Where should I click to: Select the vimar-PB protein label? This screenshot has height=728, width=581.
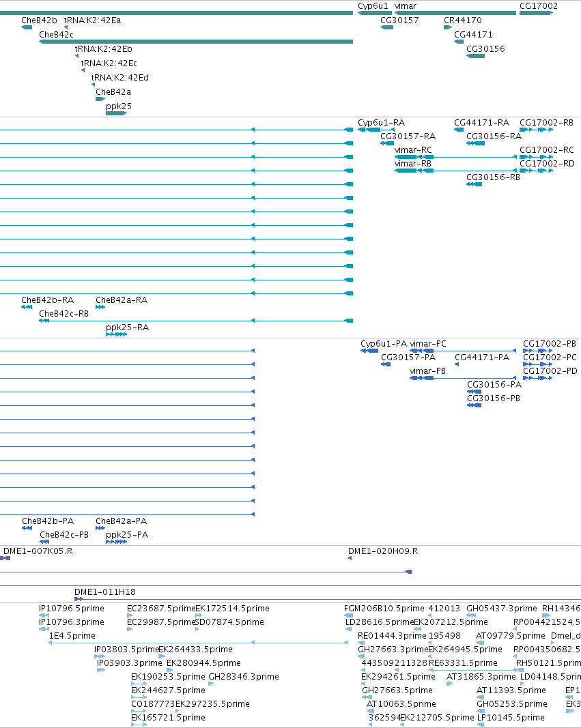(x=428, y=371)
